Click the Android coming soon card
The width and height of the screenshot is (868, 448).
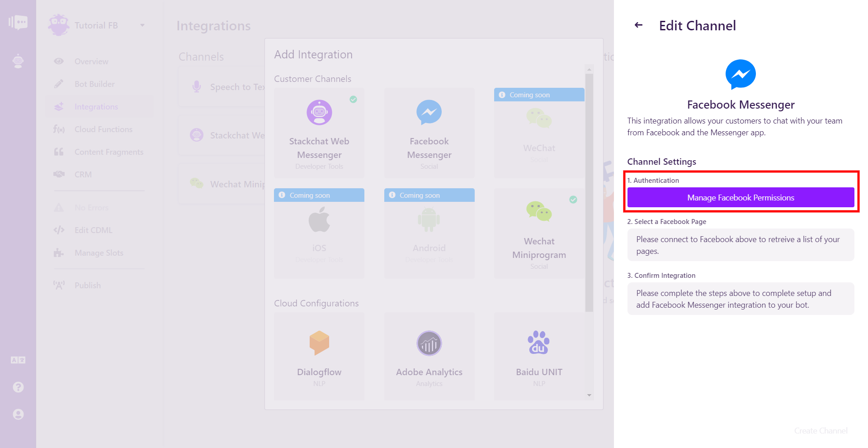[429, 234]
